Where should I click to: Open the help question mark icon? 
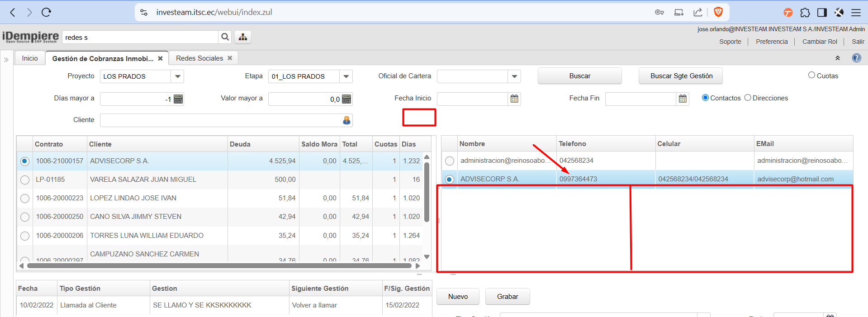[856, 58]
